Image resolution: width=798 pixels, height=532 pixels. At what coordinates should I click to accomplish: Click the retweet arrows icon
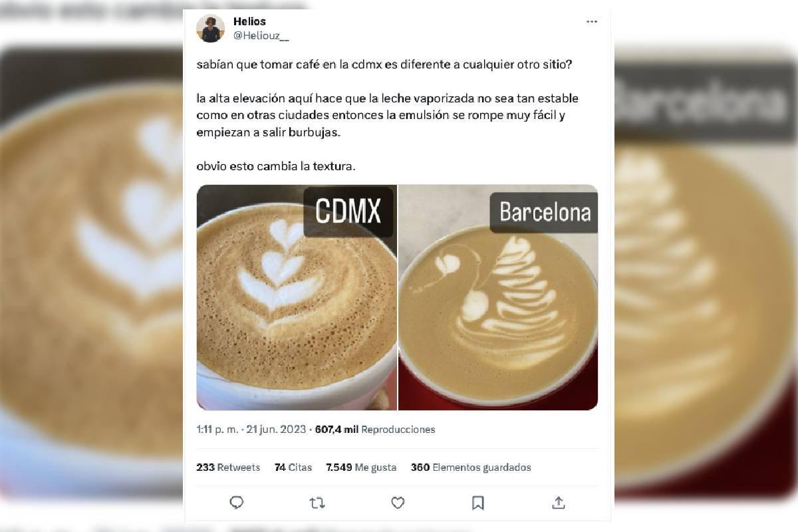coord(317,503)
